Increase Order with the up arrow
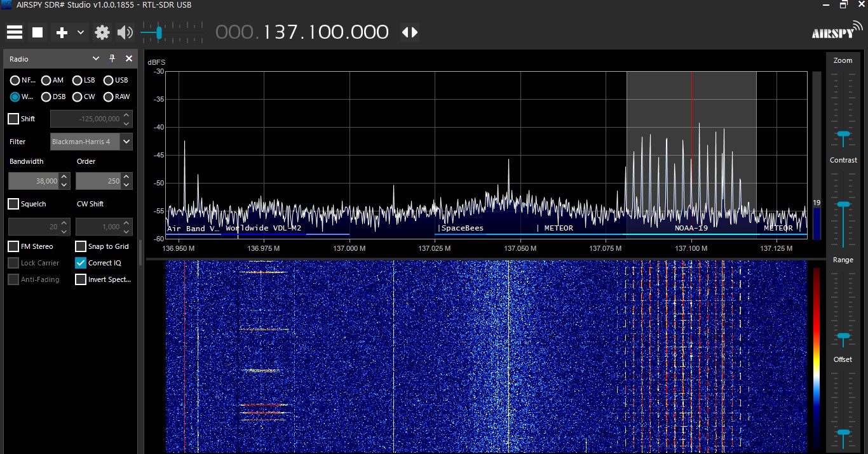Image resolution: width=868 pixels, height=454 pixels. tap(127, 177)
